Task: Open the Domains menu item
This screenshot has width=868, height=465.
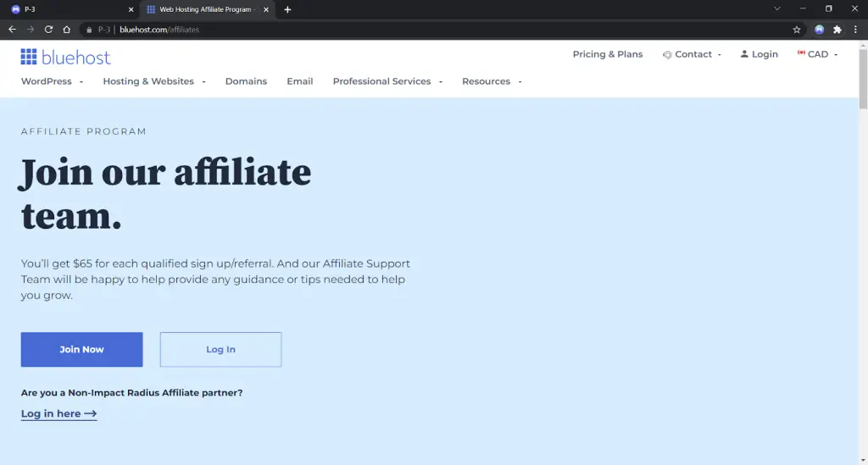Action: [246, 81]
